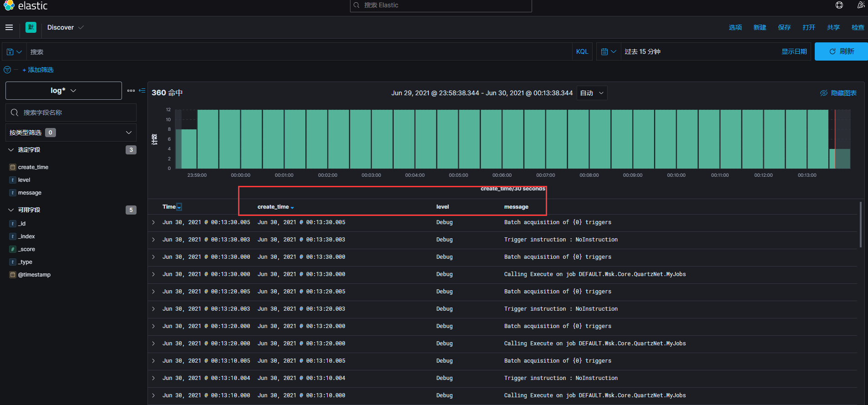Collapse the selected fields section
The height and width of the screenshot is (405, 868).
[11, 150]
